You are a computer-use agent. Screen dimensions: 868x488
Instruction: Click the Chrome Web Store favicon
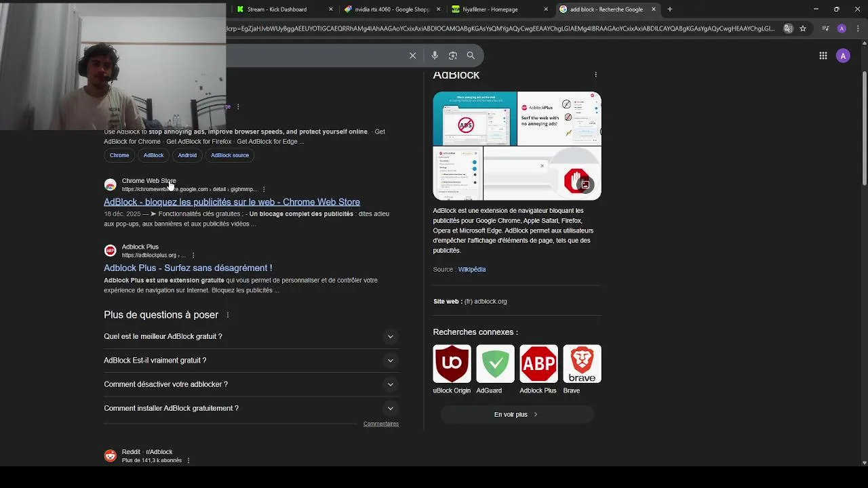click(110, 185)
